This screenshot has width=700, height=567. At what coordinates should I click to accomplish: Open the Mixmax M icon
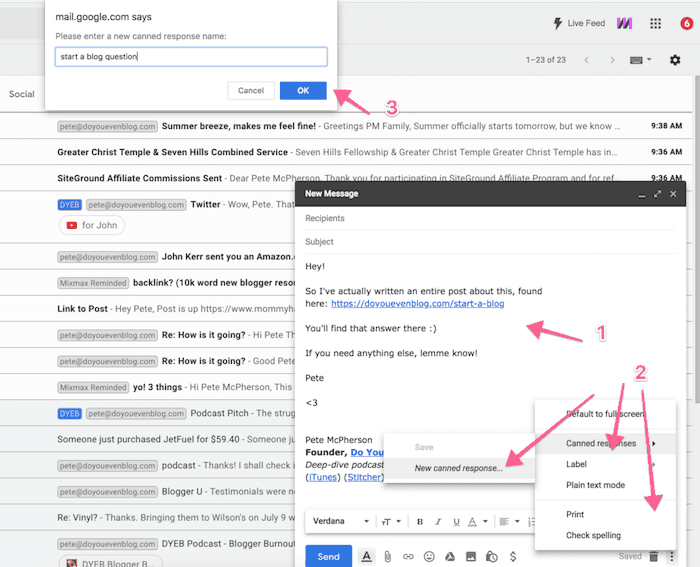624,23
